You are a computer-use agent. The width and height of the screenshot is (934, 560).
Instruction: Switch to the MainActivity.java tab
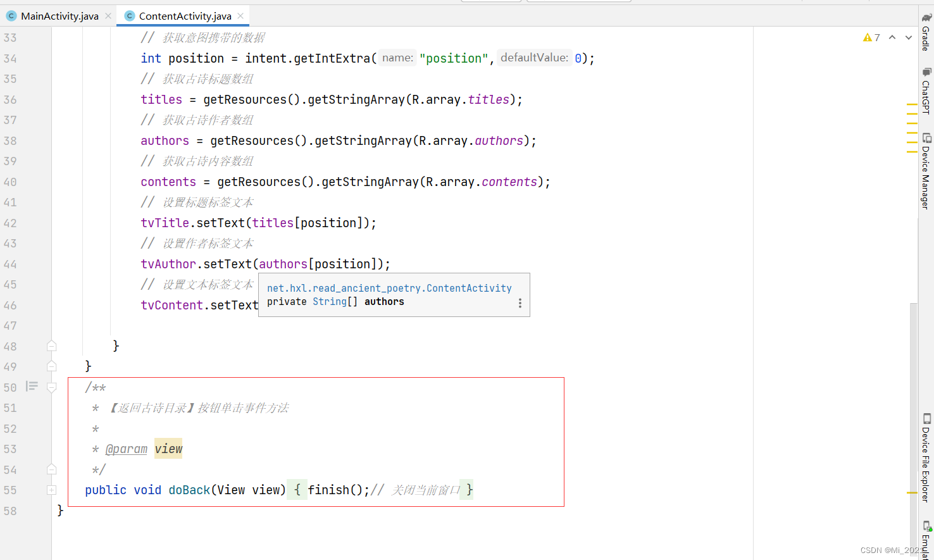pyautogui.click(x=59, y=16)
